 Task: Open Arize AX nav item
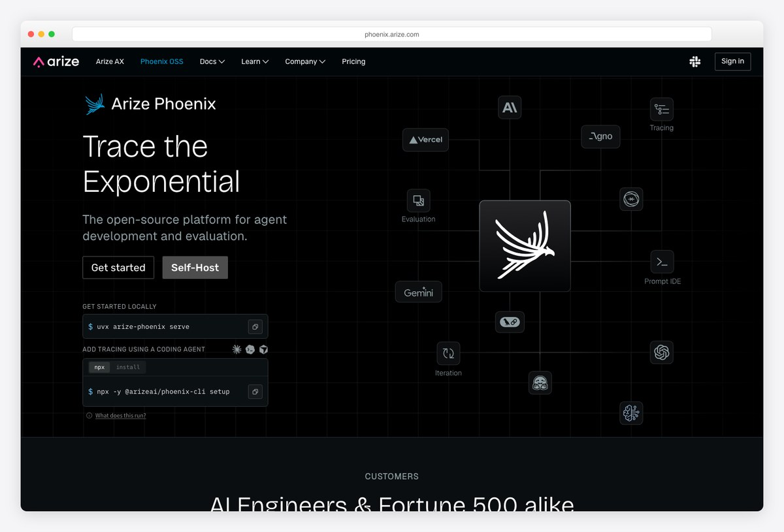pyautogui.click(x=110, y=61)
